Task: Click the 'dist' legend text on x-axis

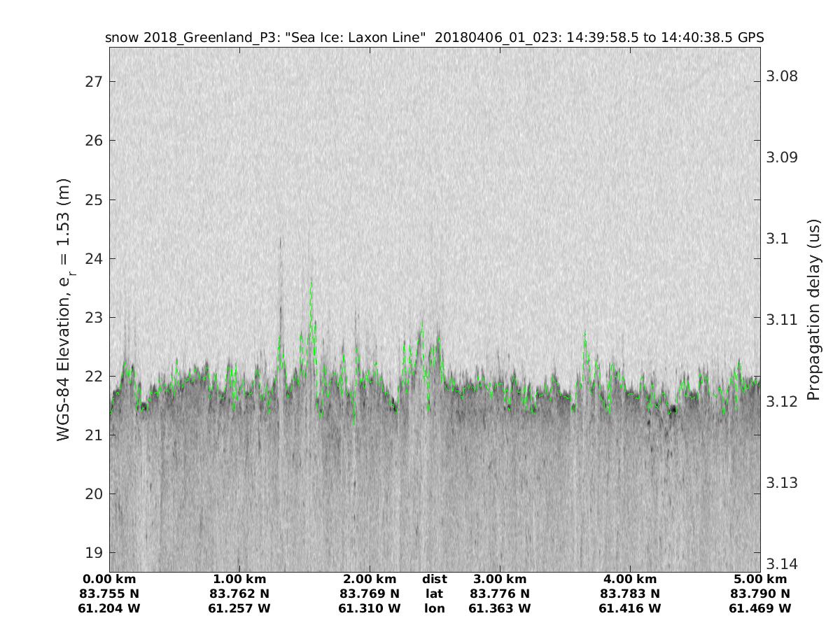Action: pos(434,579)
